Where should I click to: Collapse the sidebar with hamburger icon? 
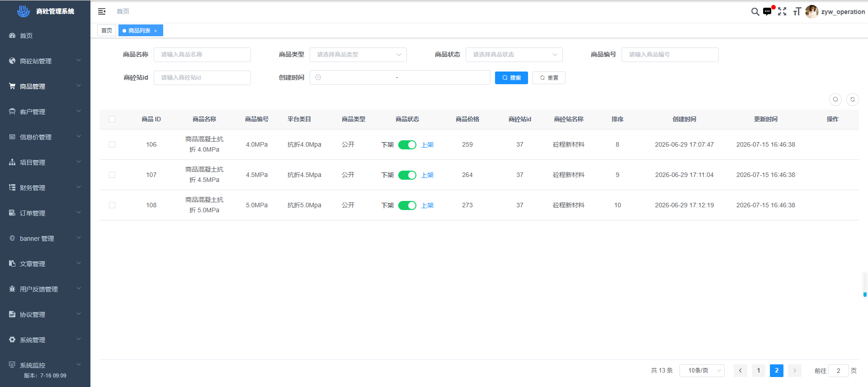pyautogui.click(x=102, y=11)
